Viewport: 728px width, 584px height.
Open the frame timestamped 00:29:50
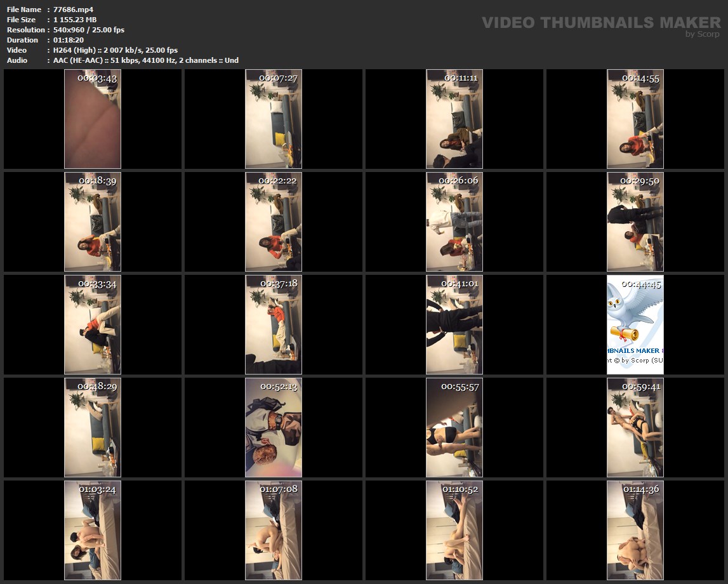pos(635,222)
